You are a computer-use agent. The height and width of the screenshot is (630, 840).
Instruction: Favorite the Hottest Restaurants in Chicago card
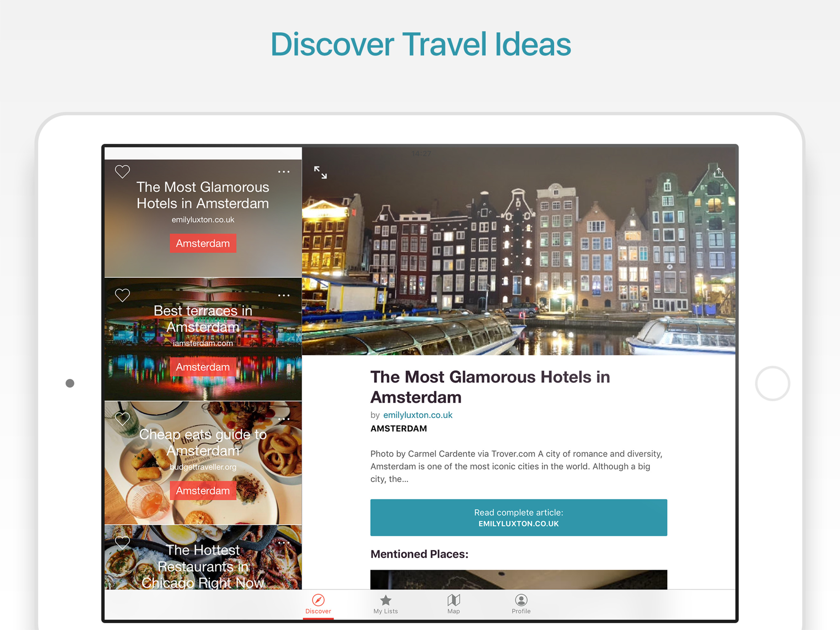point(122,543)
